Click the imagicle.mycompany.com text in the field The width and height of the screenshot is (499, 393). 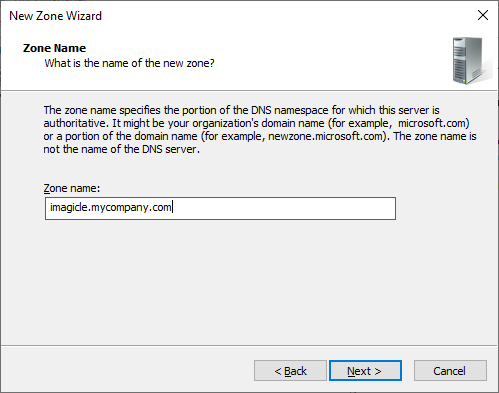pyautogui.click(x=111, y=207)
